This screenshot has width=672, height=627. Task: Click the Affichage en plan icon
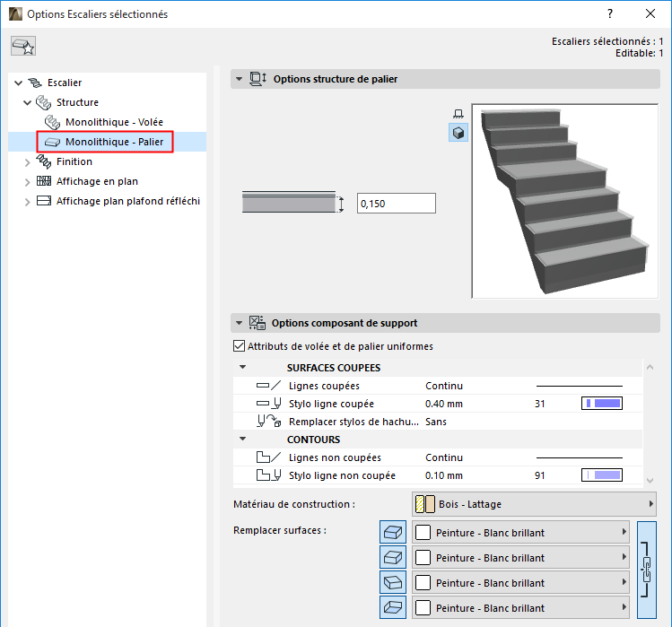[x=44, y=181]
